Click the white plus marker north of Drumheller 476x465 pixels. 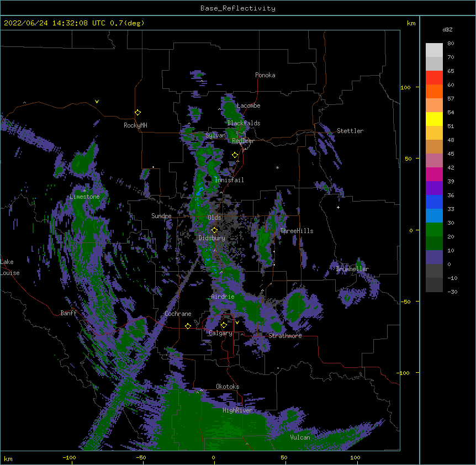338,207
